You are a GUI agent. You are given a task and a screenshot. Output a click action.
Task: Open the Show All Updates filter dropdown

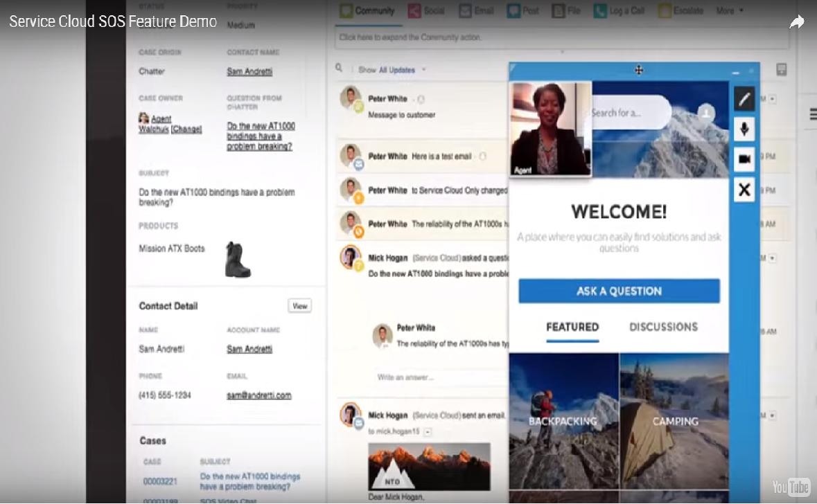396,70
